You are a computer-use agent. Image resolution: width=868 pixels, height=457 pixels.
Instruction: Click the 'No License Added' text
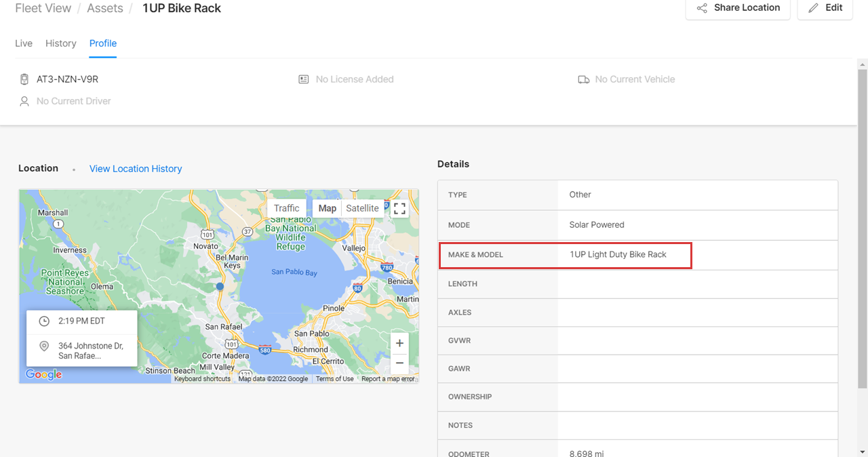tap(355, 79)
